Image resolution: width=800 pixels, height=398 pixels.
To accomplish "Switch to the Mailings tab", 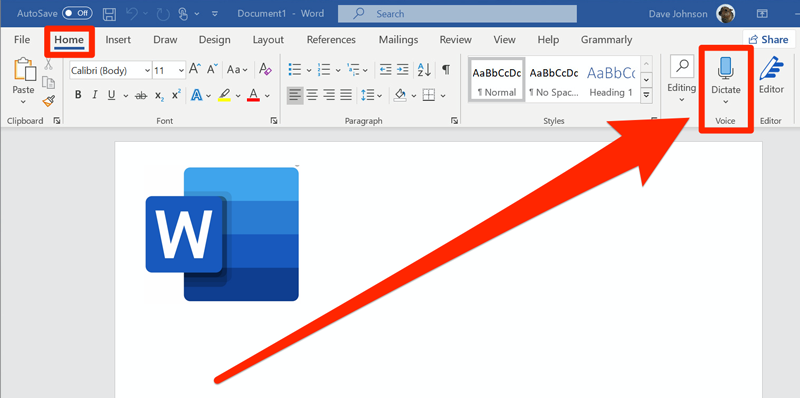I will point(398,40).
